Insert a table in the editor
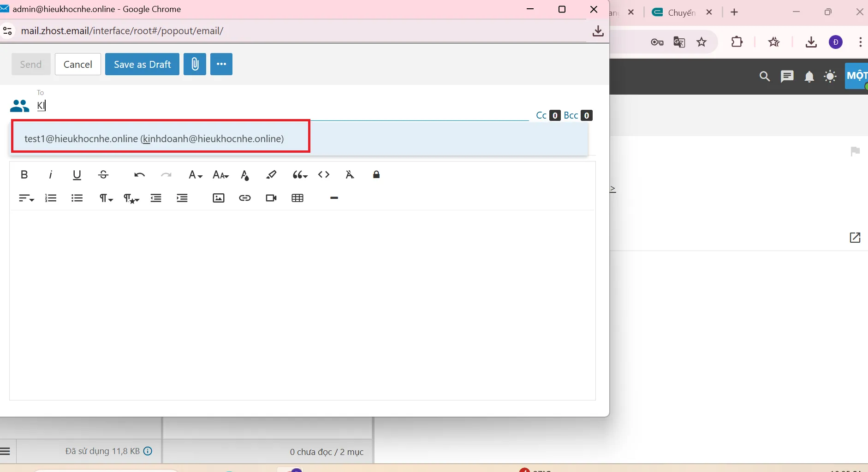 297,198
